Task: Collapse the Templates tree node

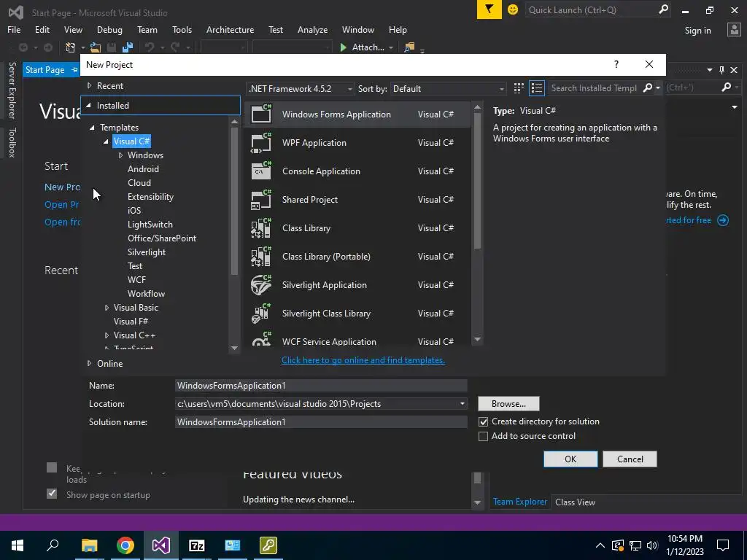Action: pos(92,128)
